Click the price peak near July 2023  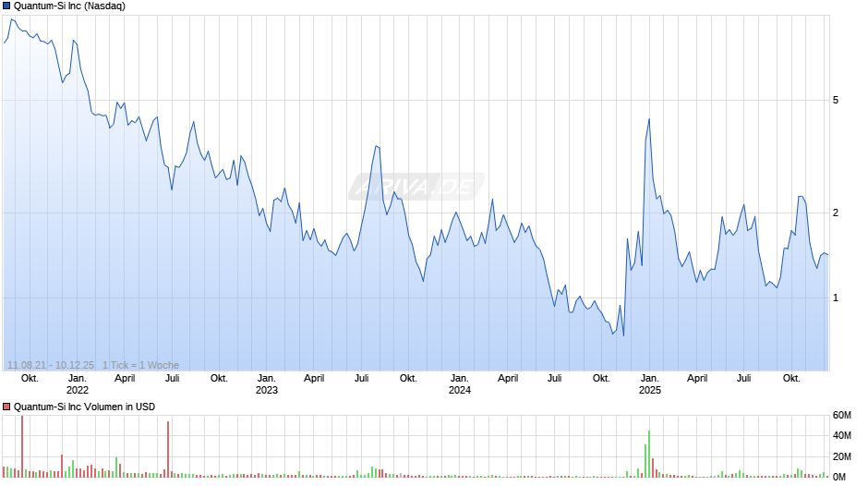[x=377, y=146]
